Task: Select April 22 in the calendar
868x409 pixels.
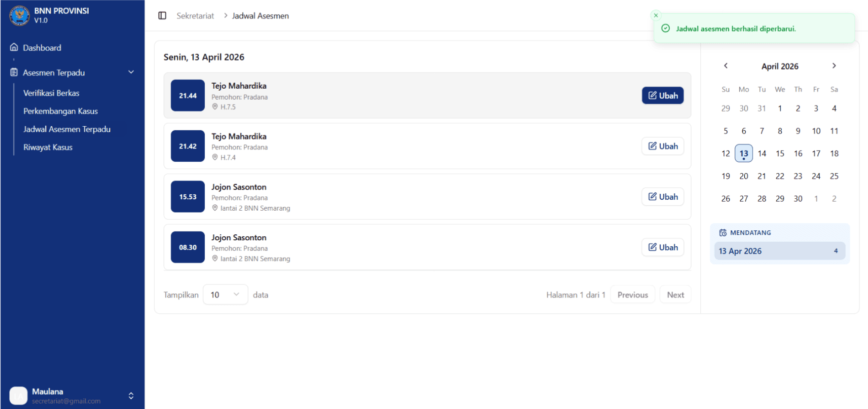Action: (780, 176)
